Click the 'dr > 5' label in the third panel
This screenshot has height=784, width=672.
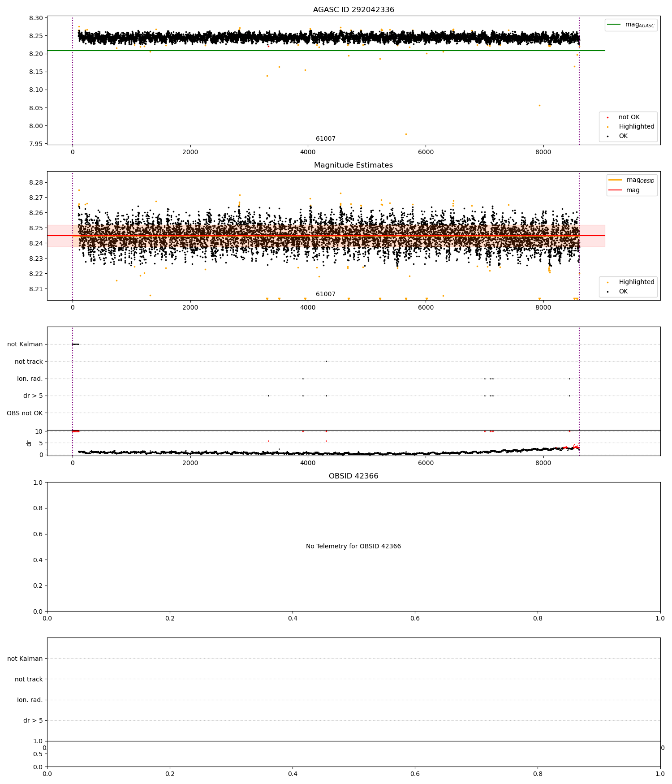tap(33, 396)
